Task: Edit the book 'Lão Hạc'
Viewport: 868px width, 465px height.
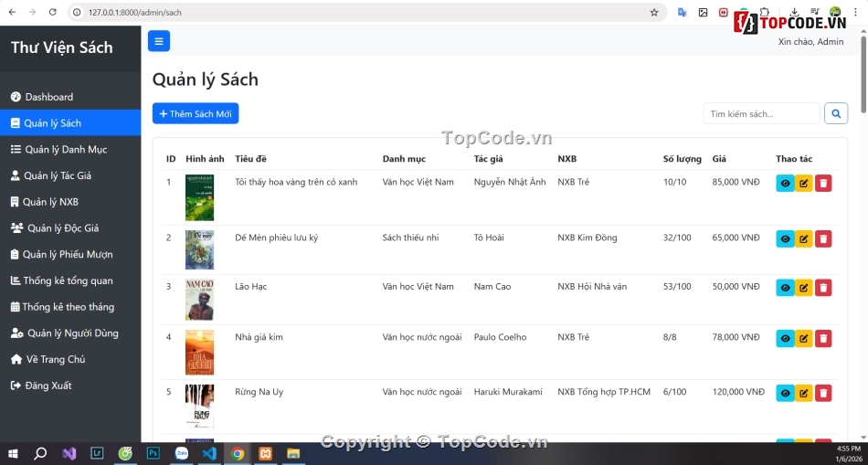Action: [x=804, y=288]
